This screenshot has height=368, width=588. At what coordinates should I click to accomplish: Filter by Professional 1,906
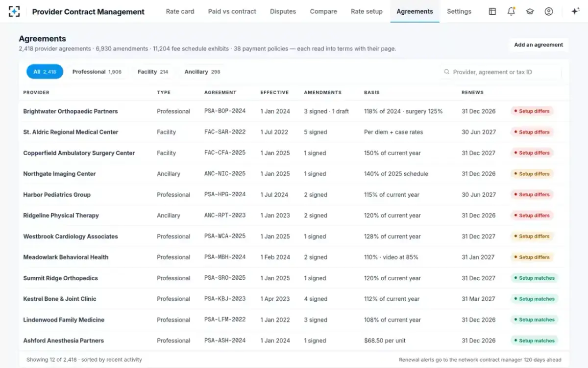(97, 72)
